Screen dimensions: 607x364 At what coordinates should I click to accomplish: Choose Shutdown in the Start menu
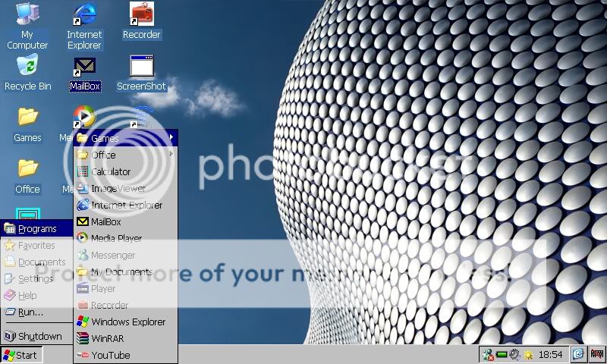tap(36, 336)
